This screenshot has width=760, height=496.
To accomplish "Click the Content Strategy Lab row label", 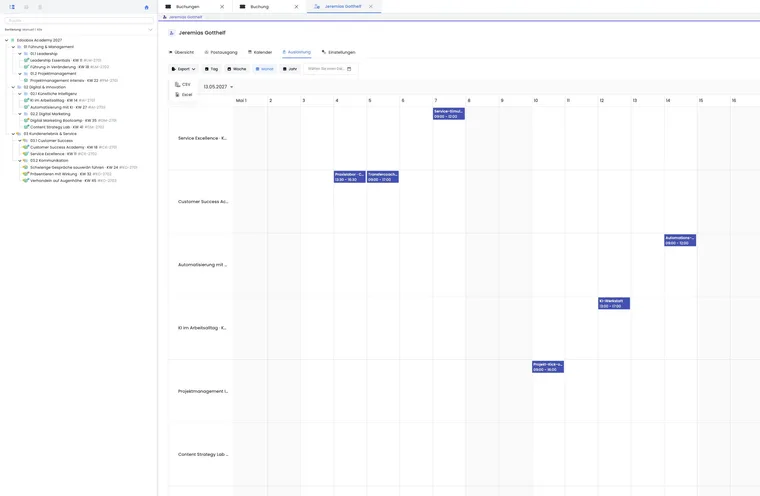I will [203, 454].
